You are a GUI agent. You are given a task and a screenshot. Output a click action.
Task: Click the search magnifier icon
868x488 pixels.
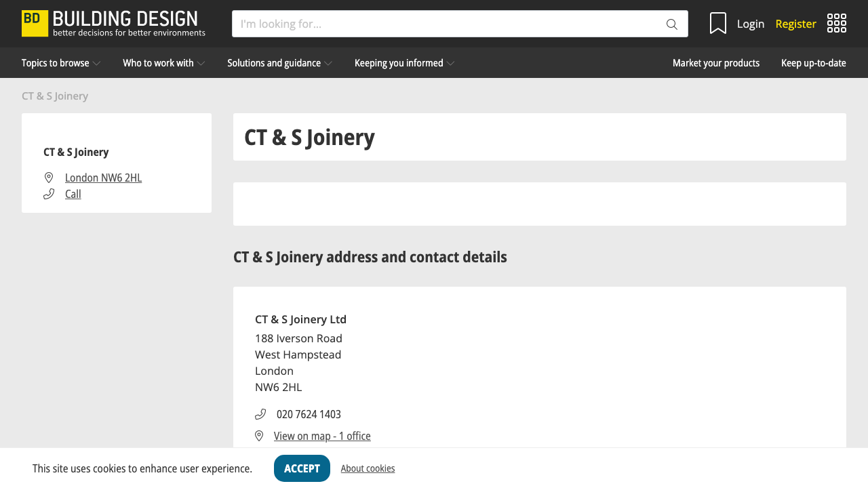(671, 24)
